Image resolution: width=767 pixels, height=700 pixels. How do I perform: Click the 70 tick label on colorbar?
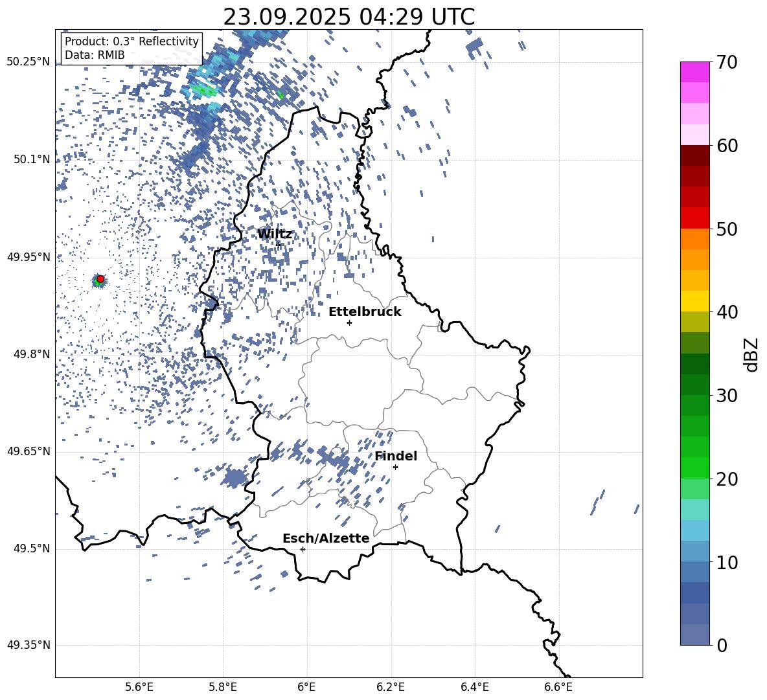click(727, 62)
